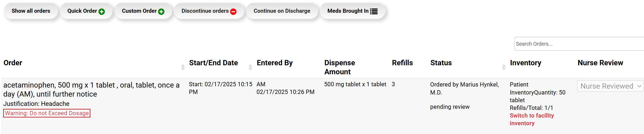Sort by the Order column arrows
Screen dimensions: 644x134
click(183, 67)
